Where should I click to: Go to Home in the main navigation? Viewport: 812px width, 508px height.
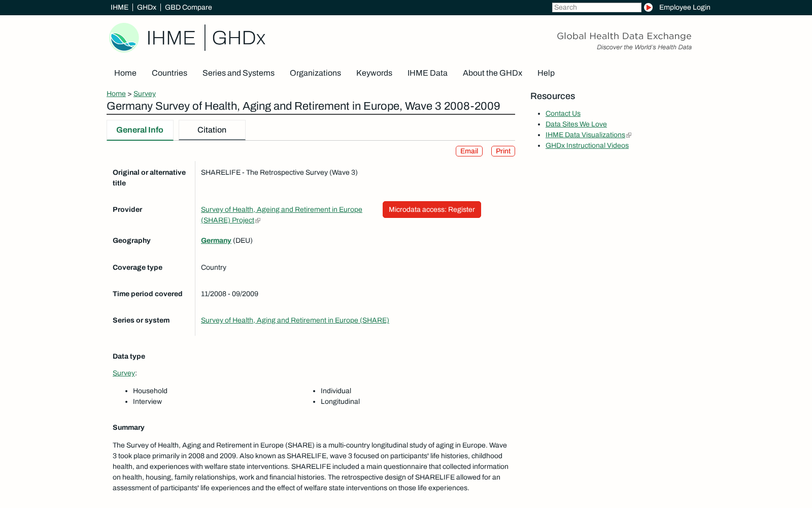coord(125,73)
